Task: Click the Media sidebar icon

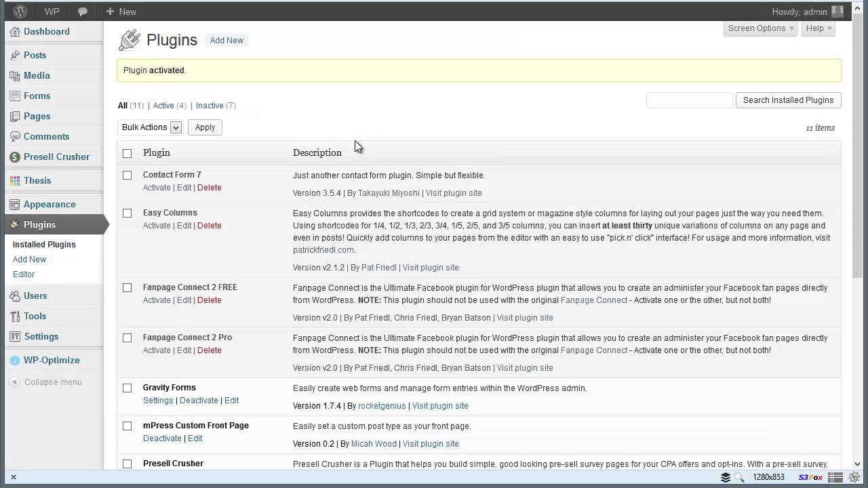Action: tap(15, 76)
